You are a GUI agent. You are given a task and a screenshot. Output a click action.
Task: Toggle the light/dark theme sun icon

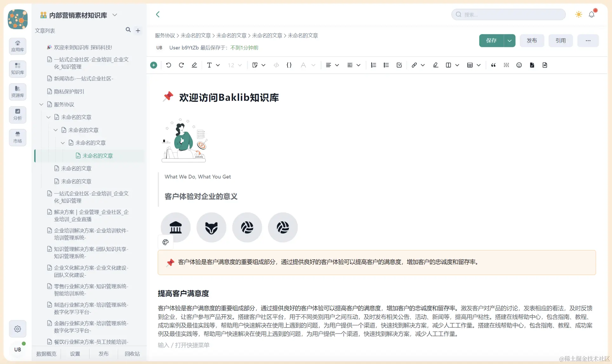pyautogui.click(x=579, y=15)
